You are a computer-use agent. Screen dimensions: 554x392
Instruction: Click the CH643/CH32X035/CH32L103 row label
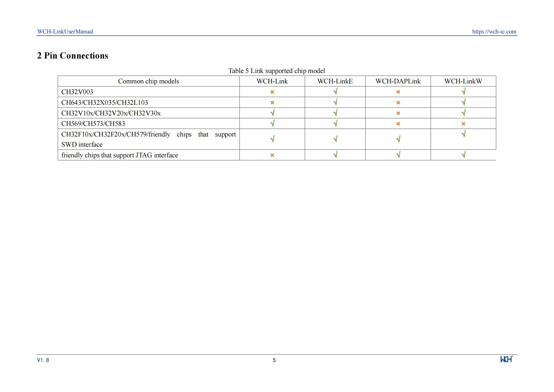[104, 103]
